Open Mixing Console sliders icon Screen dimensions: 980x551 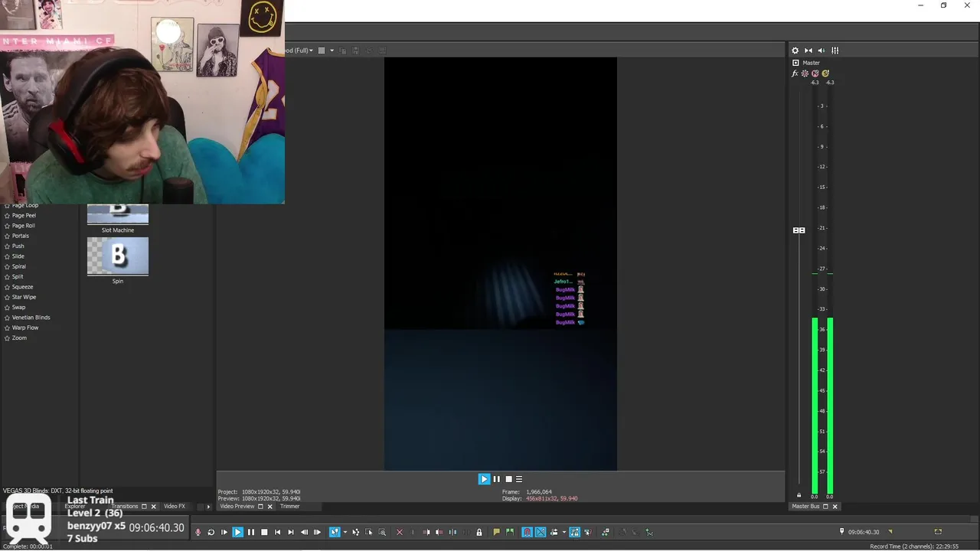tap(835, 51)
